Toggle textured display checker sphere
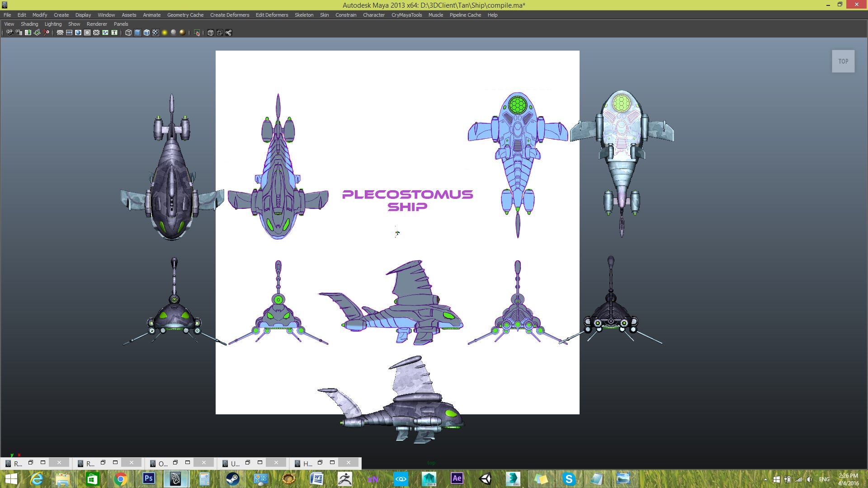 (x=156, y=33)
